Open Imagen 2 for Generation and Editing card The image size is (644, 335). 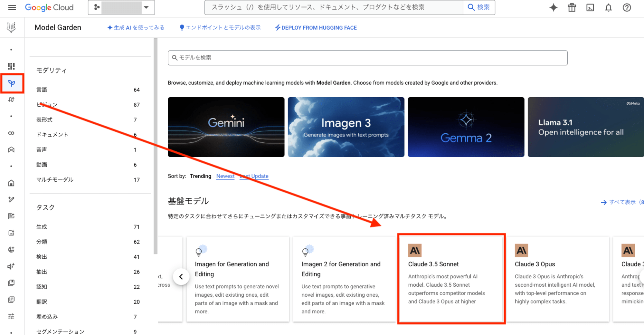[x=344, y=279]
